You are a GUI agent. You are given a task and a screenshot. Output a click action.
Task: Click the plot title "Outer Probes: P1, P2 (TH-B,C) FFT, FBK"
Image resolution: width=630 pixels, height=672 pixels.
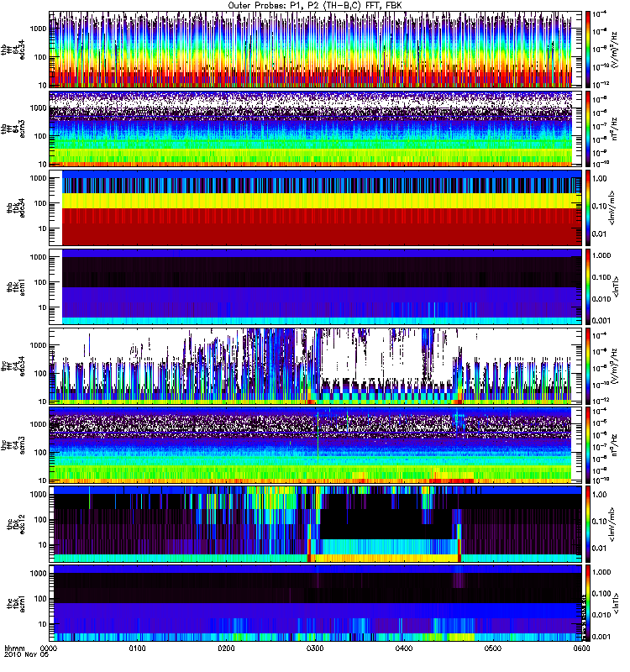(x=315, y=6)
